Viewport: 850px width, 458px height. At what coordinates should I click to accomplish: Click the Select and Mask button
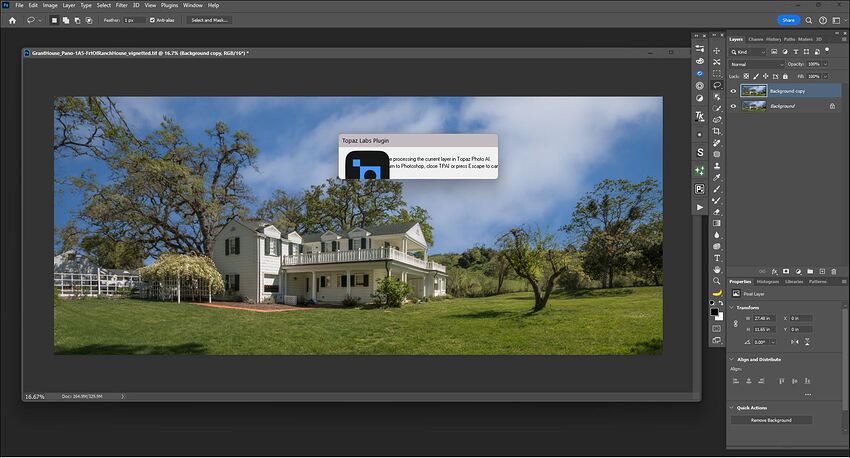[209, 19]
